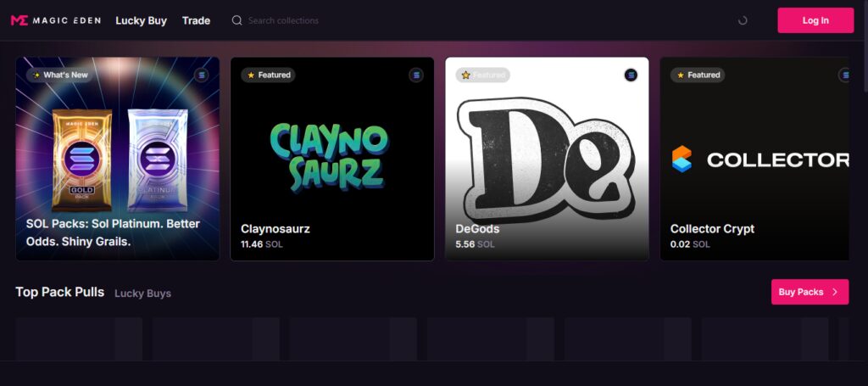Open What's New badge on SOL Packs card
Screen dimensions: 868x386
60,75
